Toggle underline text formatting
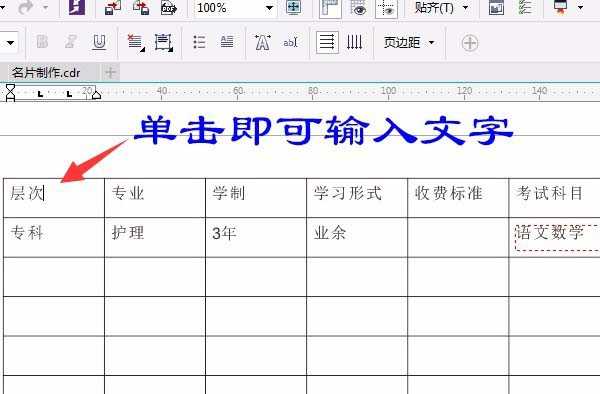The image size is (600, 394). [x=99, y=42]
